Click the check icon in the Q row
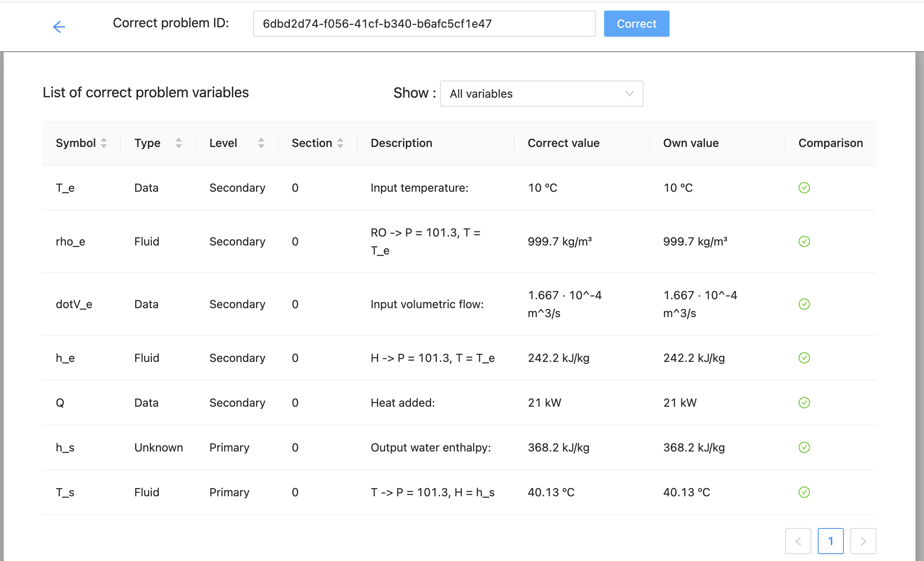 (x=804, y=403)
